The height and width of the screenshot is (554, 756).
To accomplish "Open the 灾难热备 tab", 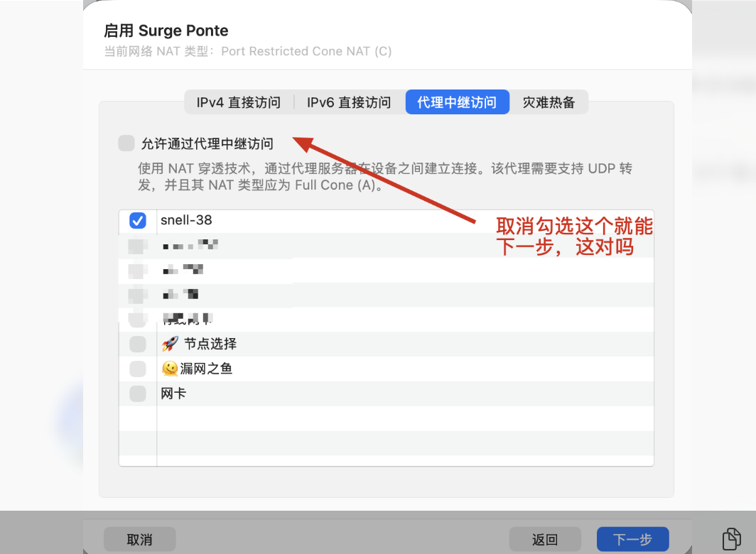I will tap(549, 102).
